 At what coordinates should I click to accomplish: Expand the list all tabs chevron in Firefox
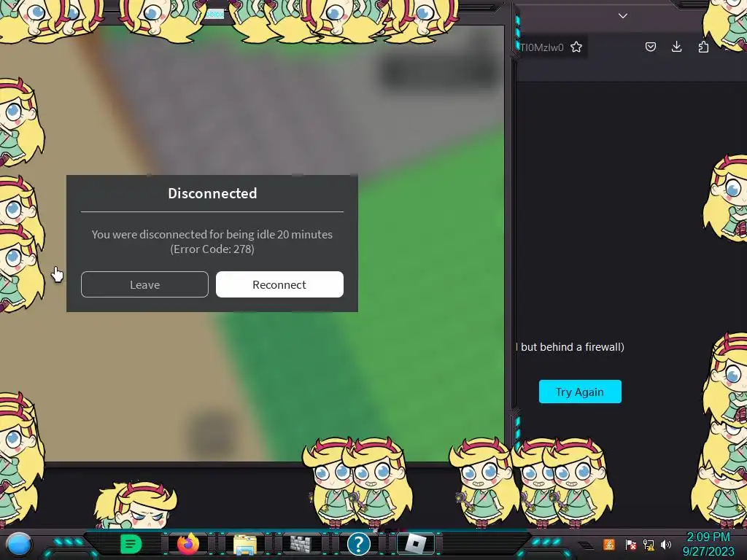coord(623,16)
